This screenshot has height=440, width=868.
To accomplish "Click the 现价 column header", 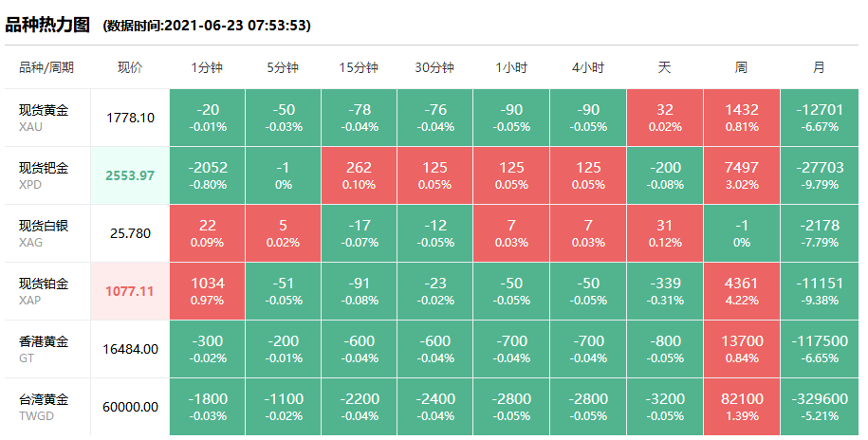I will point(130,68).
